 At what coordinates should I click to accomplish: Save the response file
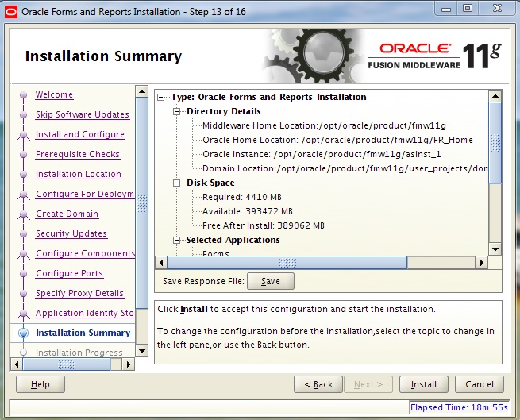[270, 281]
